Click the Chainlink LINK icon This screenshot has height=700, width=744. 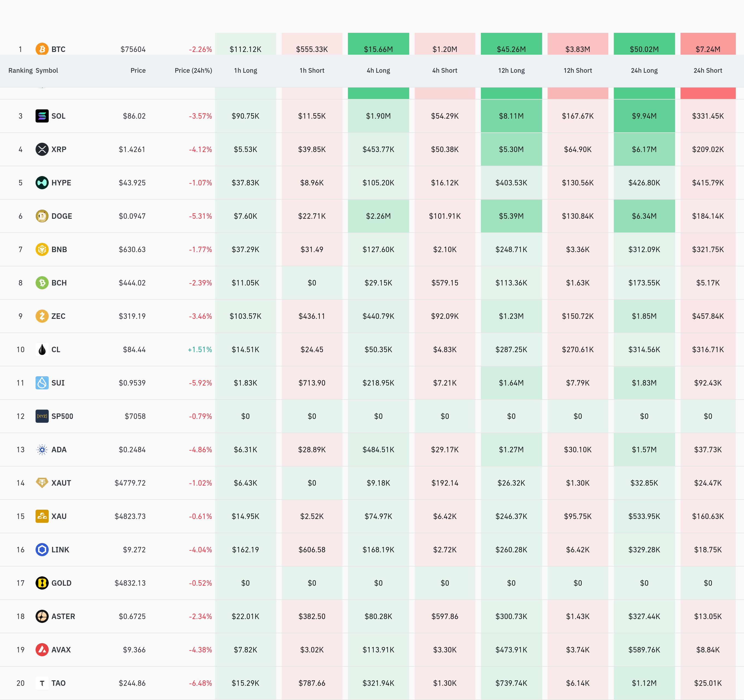pos(42,550)
